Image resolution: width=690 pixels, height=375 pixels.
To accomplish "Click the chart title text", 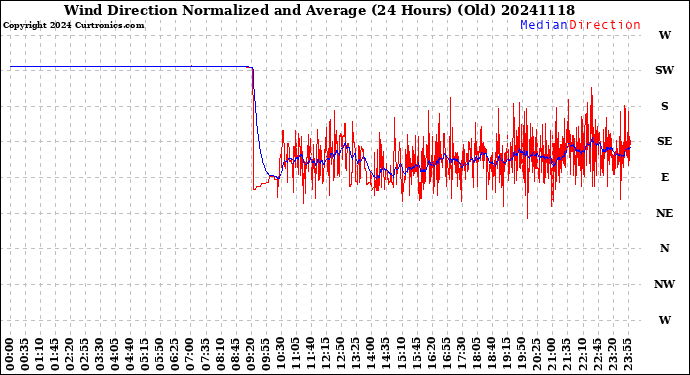I will 319,10.
